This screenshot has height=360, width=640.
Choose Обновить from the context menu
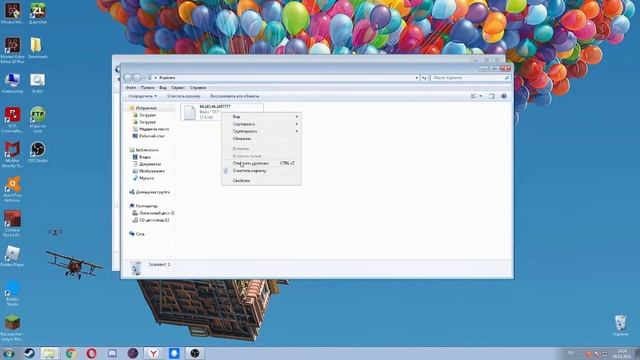click(x=261, y=139)
